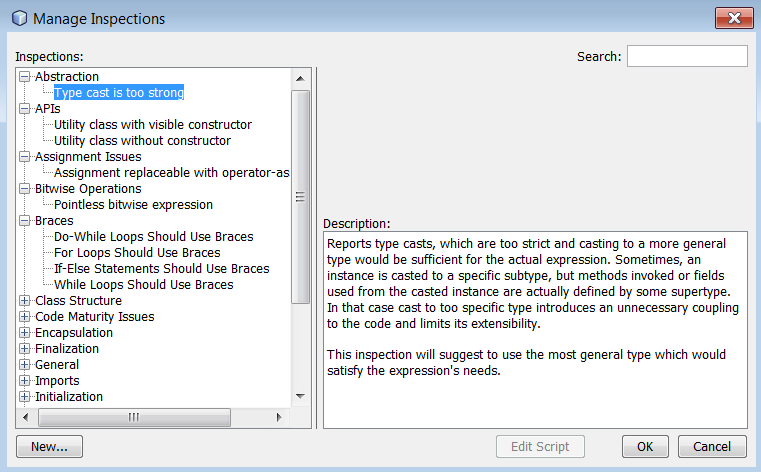Viewport: 761px width, 472px height.
Task: Expand the Imports category
Action: [25, 381]
